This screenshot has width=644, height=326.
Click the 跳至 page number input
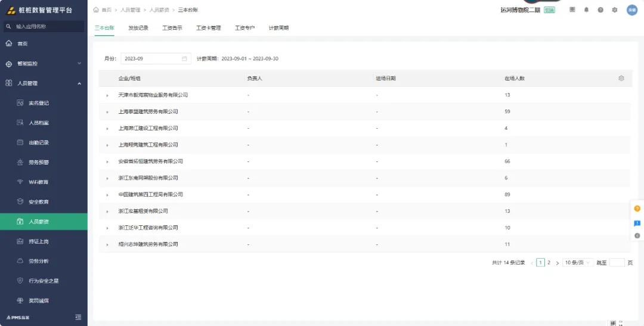617,263
